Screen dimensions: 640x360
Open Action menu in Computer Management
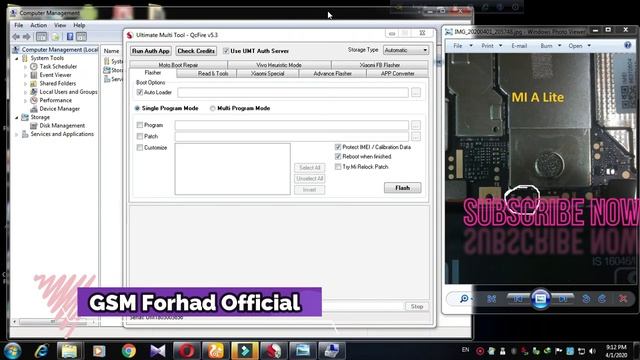pyautogui.click(x=38, y=25)
